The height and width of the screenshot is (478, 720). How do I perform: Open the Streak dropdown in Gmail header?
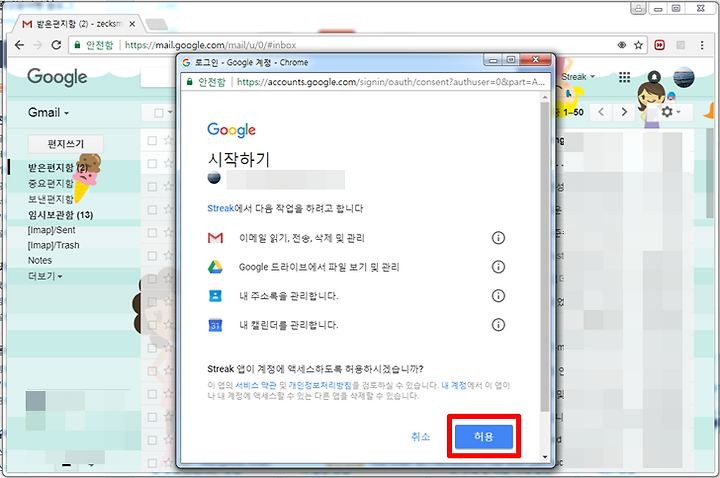(x=578, y=77)
